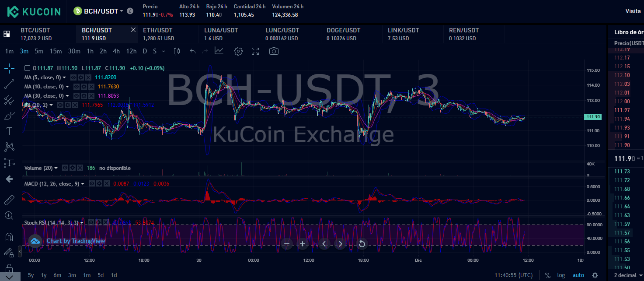Open the candle chart type selector

pos(177,51)
